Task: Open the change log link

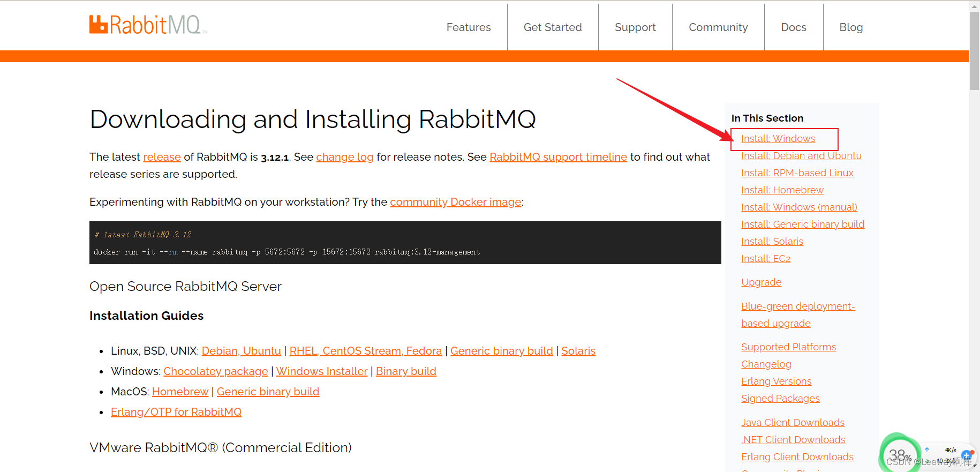Action: pyautogui.click(x=345, y=157)
